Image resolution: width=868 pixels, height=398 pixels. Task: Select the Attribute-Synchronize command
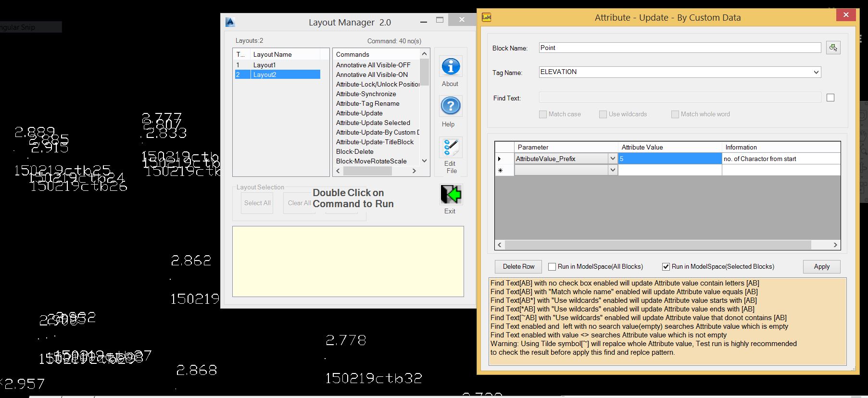click(x=366, y=94)
